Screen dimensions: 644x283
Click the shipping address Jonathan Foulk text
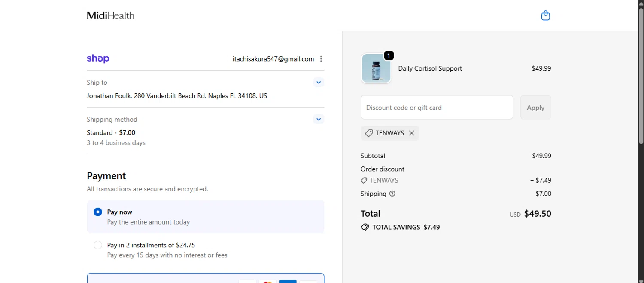tap(177, 96)
